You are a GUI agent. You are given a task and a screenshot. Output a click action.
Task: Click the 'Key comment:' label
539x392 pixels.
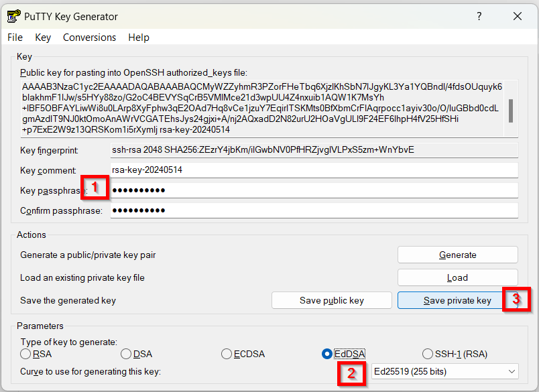click(x=48, y=170)
